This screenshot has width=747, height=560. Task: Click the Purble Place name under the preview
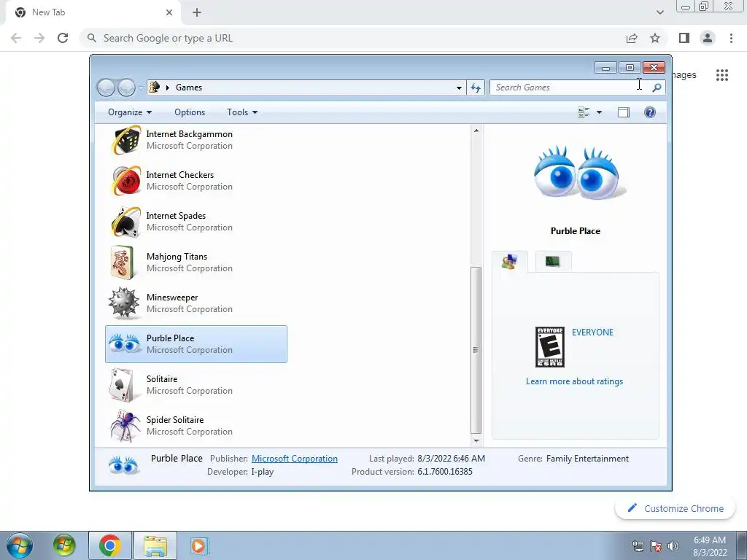(x=576, y=231)
